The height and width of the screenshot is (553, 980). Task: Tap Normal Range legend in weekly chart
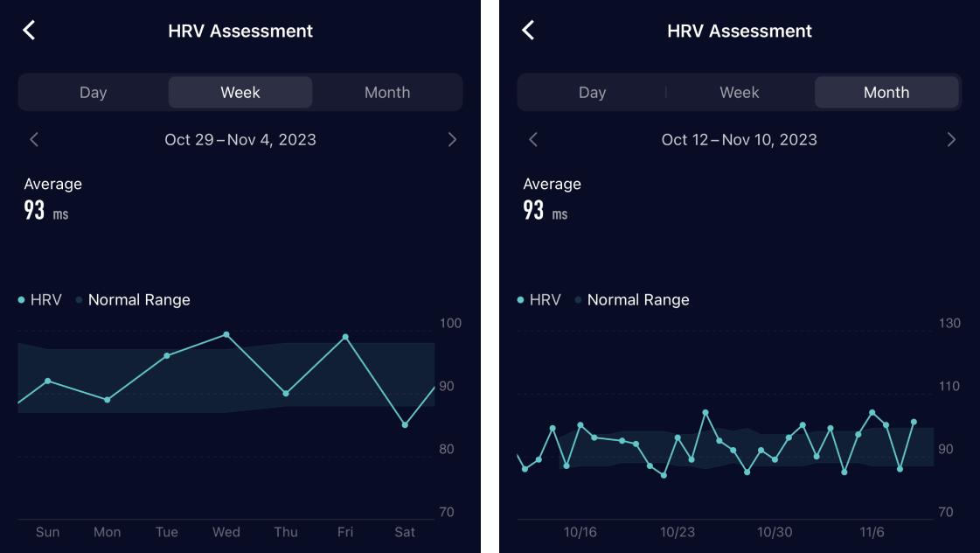(138, 300)
